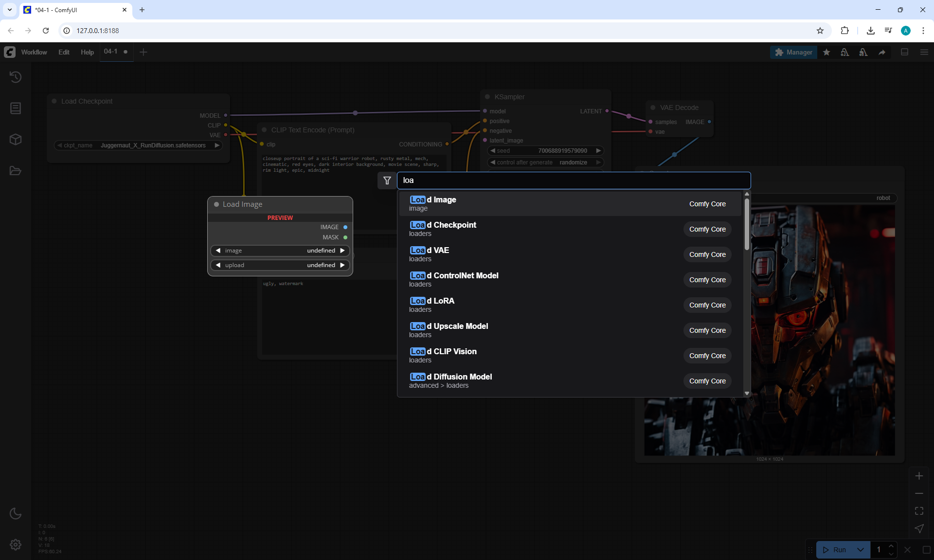The image size is (934, 560).
Task: Click the filter funnel icon beside search
Action: coord(387,181)
